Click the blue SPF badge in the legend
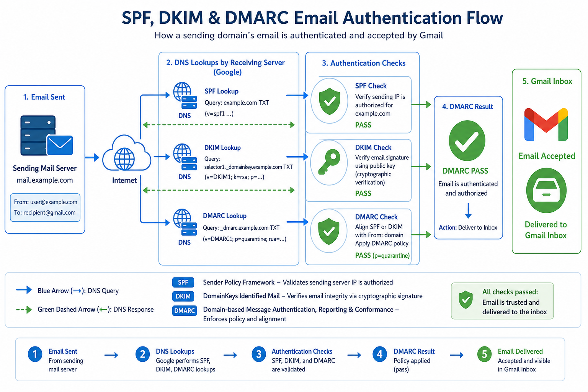This screenshot has height=392, width=588. click(183, 282)
